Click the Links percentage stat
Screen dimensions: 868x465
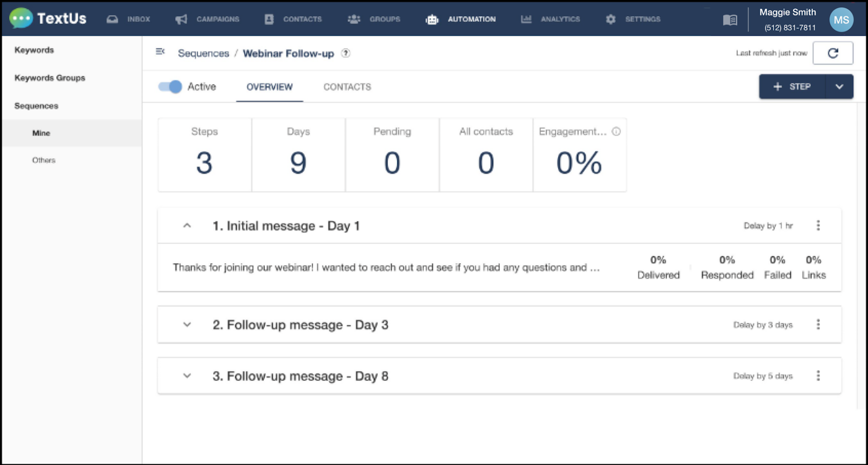[x=814, y=267]
